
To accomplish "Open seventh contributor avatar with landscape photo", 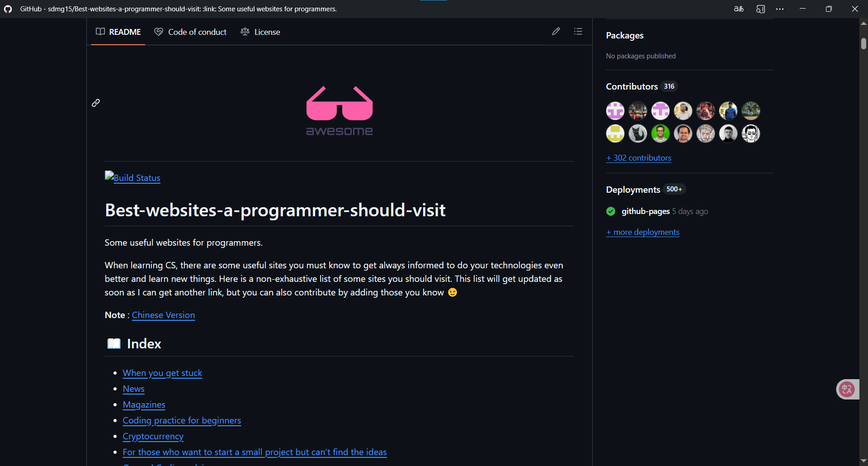I will (x=751, y=110).
